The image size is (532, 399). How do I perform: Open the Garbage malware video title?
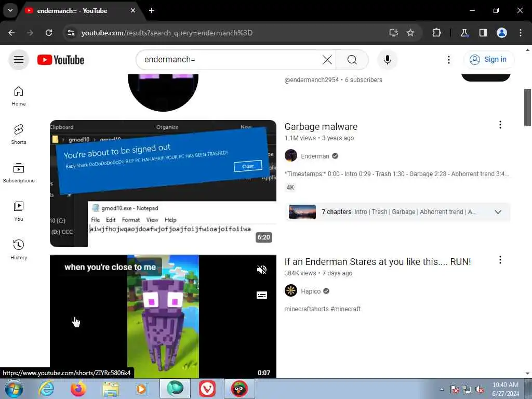[x=321, y=127]
